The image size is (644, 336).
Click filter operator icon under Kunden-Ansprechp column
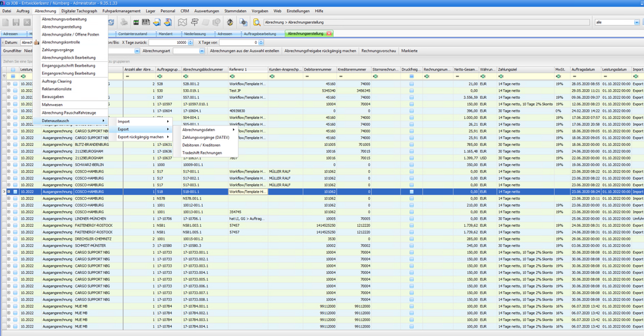(x=271, y=76)
